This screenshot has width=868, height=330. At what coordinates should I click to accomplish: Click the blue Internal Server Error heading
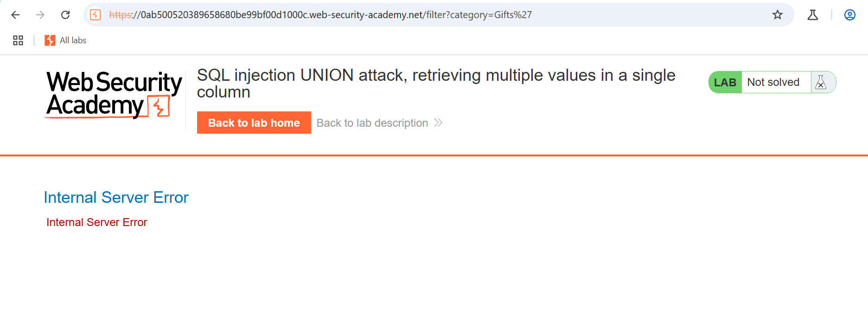point(116,197)
